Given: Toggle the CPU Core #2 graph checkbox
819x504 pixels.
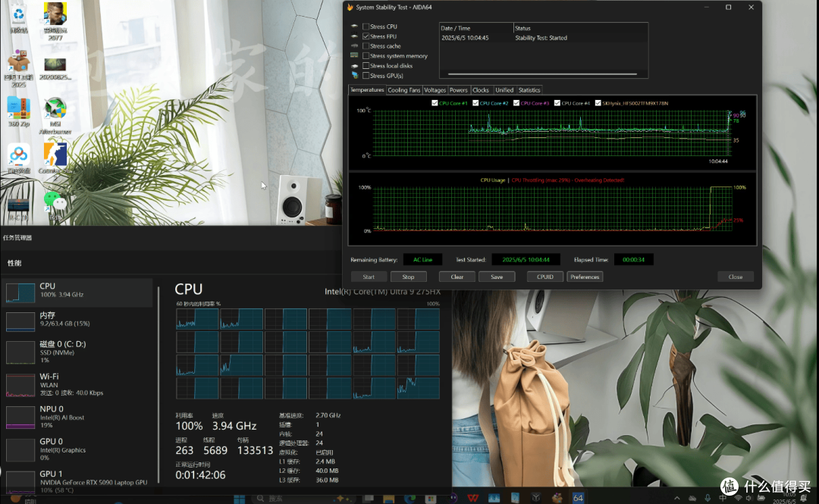Looking at the screenshot, I should point(475,103).
